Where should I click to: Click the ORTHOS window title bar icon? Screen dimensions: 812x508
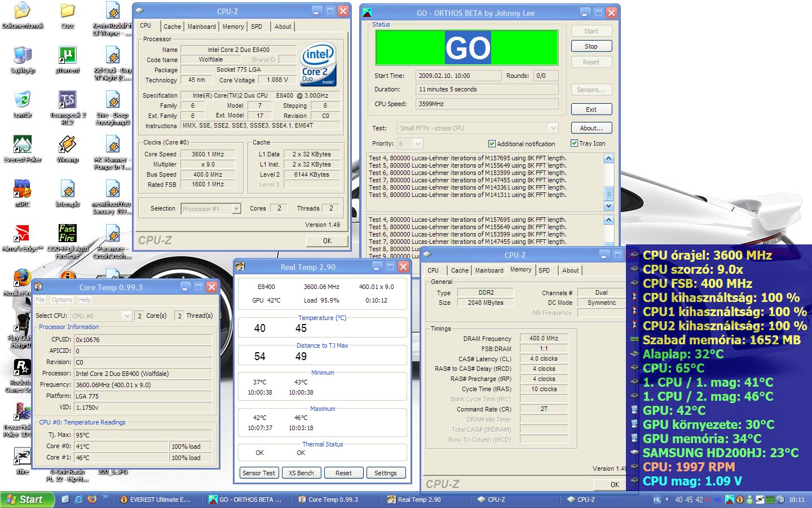coord(367,12)
